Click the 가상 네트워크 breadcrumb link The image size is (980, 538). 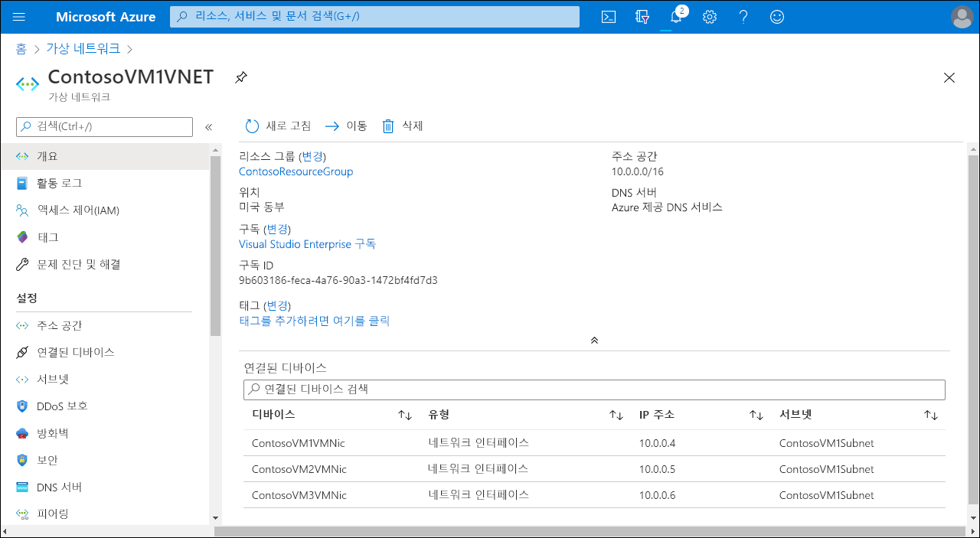pos(83,49)
